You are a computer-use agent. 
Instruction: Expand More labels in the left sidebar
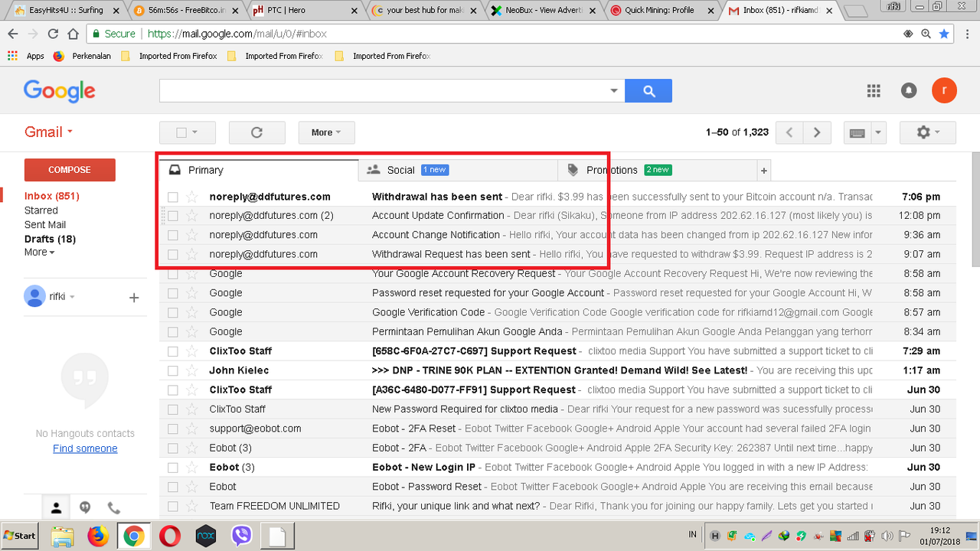(x=39, y=252)
